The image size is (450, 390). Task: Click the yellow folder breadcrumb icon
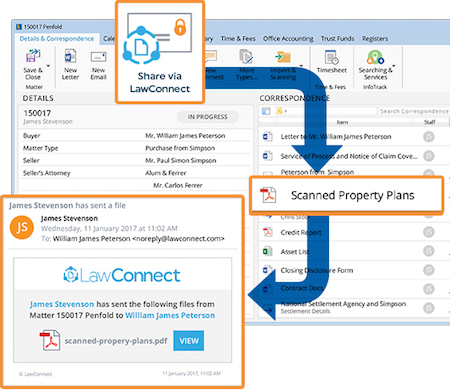(x=279, y=111)
